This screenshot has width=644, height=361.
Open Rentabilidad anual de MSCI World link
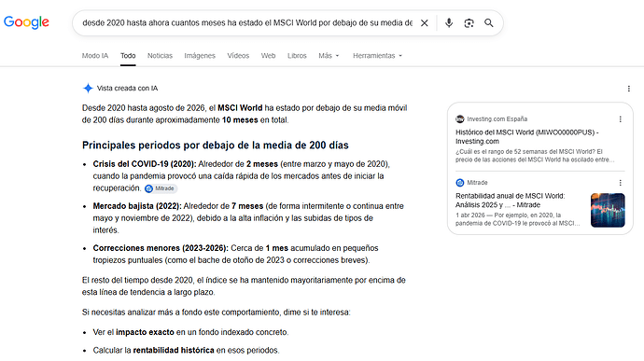(511, 201)
